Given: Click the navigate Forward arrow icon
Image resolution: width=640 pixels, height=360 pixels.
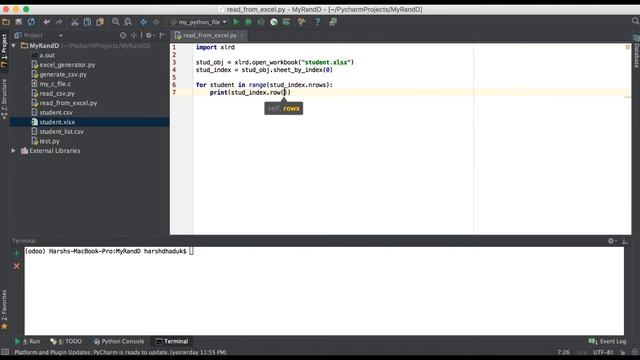Looking at the screenshot, I should tap(156, 22).
